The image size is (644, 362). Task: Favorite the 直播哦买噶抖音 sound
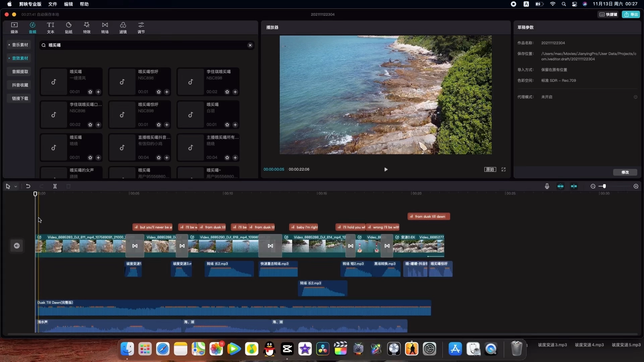tap(159, 158)
